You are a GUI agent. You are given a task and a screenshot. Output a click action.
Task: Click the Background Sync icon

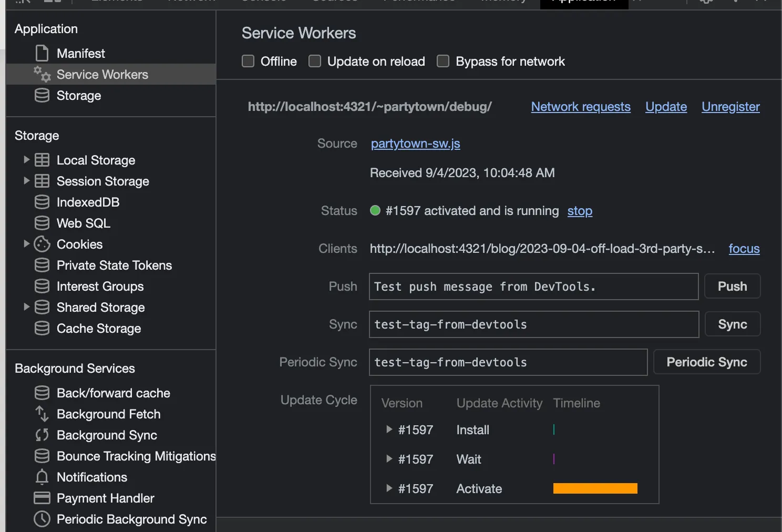click(42, 435)
